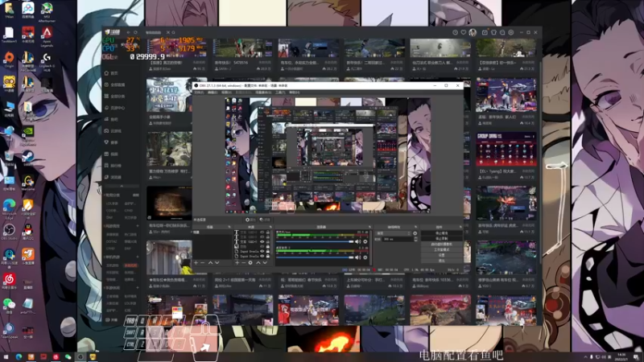Open the 视图 menu in OBS
This screenshot has height=362, width=644.
click(227, 93)
